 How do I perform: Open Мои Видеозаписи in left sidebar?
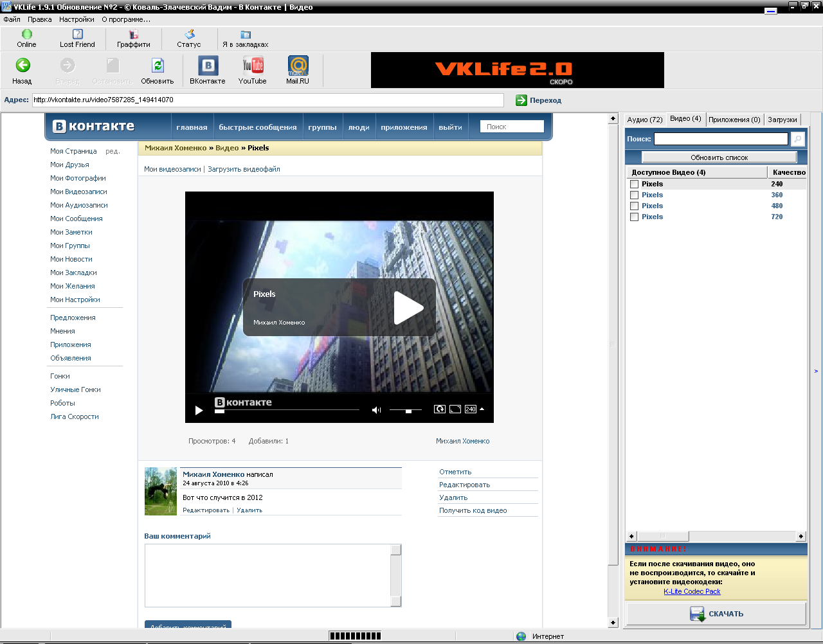[78, 192]
